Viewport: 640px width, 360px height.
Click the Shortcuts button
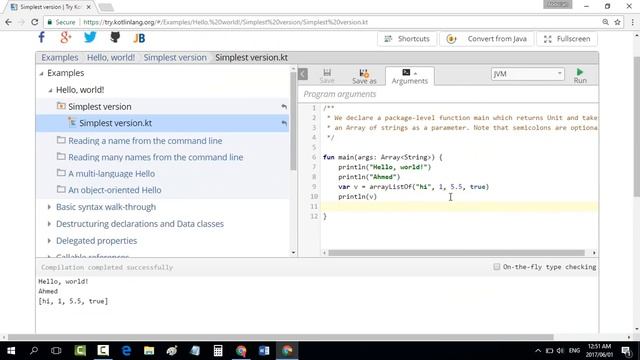click(407, 39)
